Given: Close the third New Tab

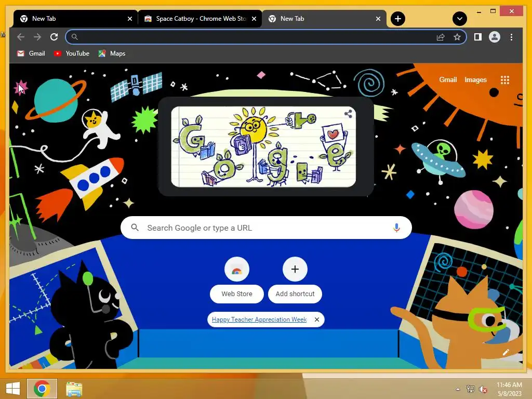Looking at the screenshot, I should (x=378, y=19).
